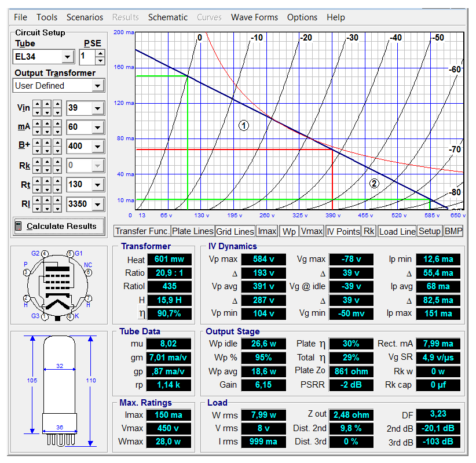Click the EL34 tube pinout diagram
476x463 pixels.
tap(58, 285)
